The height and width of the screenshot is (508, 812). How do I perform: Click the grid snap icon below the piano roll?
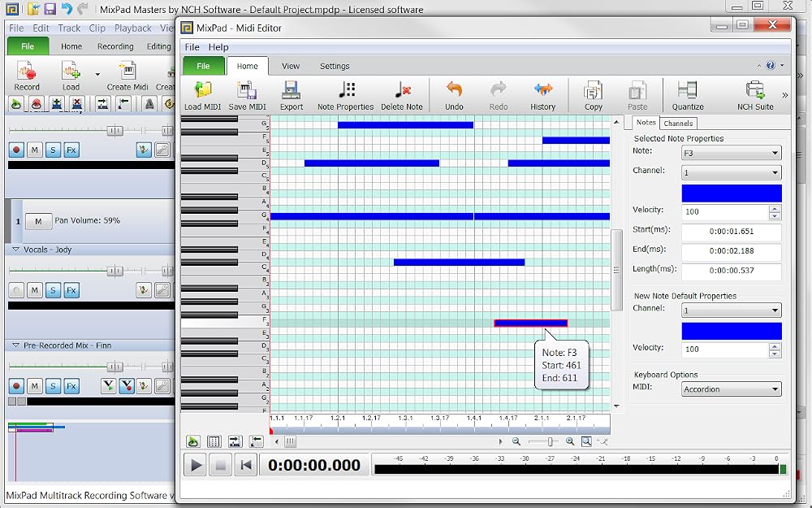pos(214,441)
